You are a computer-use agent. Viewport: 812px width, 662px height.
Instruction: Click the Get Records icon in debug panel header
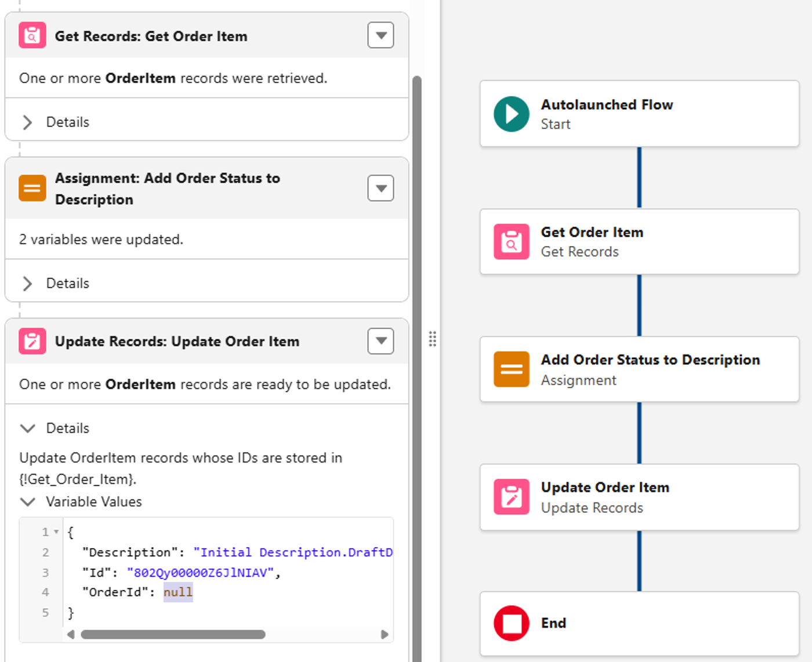32,35
